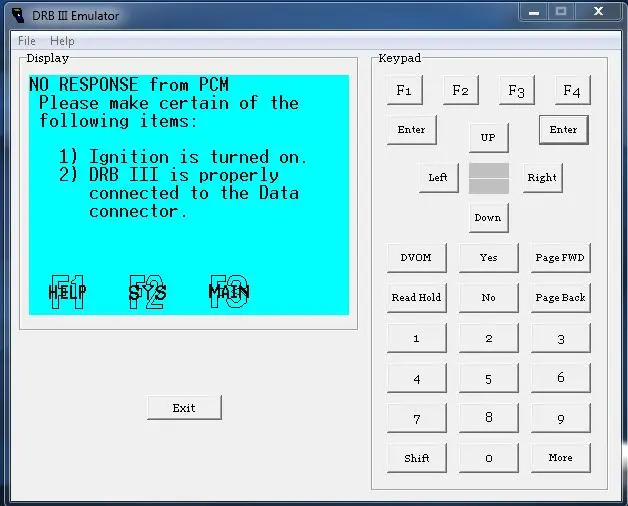Click number 8 on the keypad
This screenshot has height=506, width=628.
coord(489,418)
